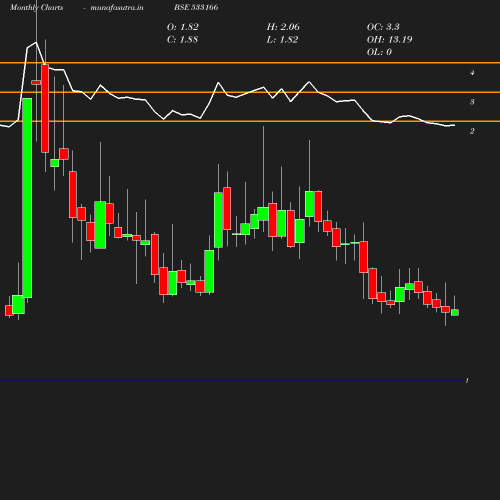The height and width of the screenshot is (500, 500).
Task: Click the 'Monthly Charts' title text
Action: 37,7
